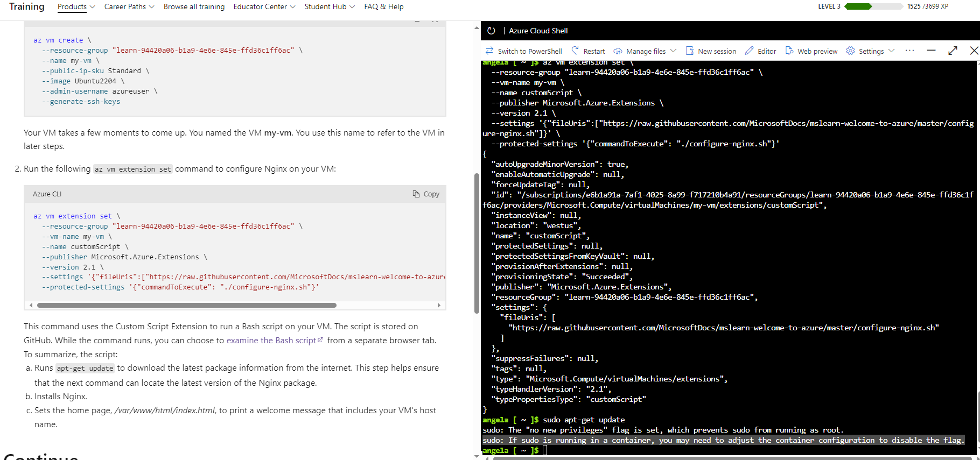Open the examine the Bash script link

[275, 341]
